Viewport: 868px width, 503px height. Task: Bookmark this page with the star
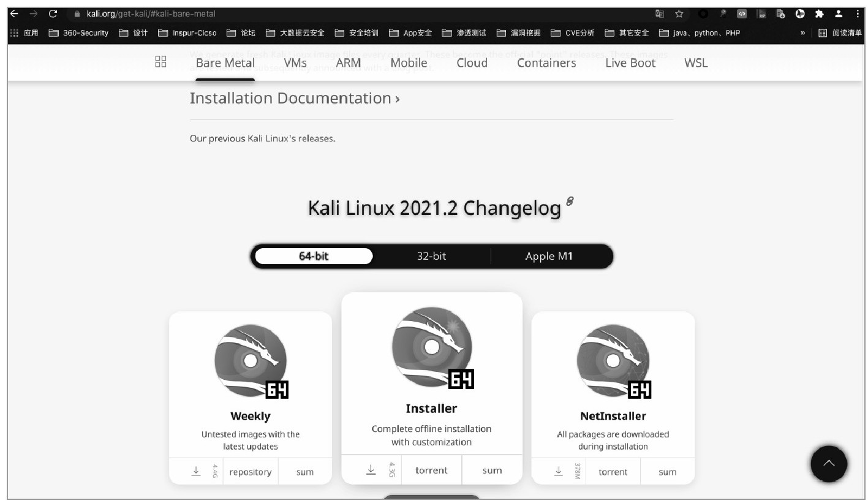(679, 13)
